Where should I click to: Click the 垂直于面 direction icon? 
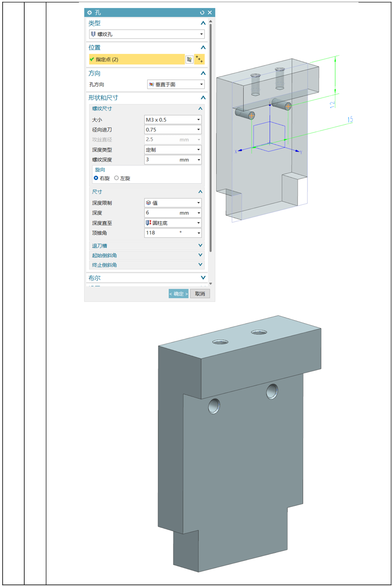[x=151, y=84]
